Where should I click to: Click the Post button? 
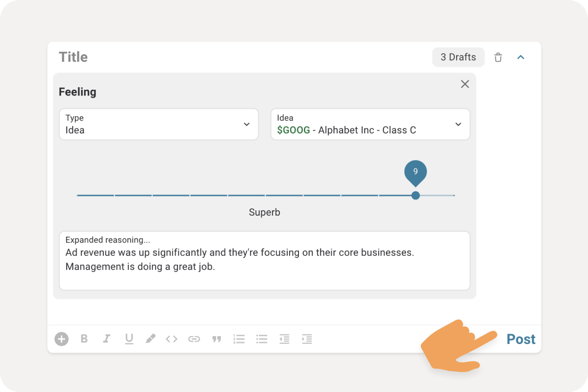coord(521,339)
